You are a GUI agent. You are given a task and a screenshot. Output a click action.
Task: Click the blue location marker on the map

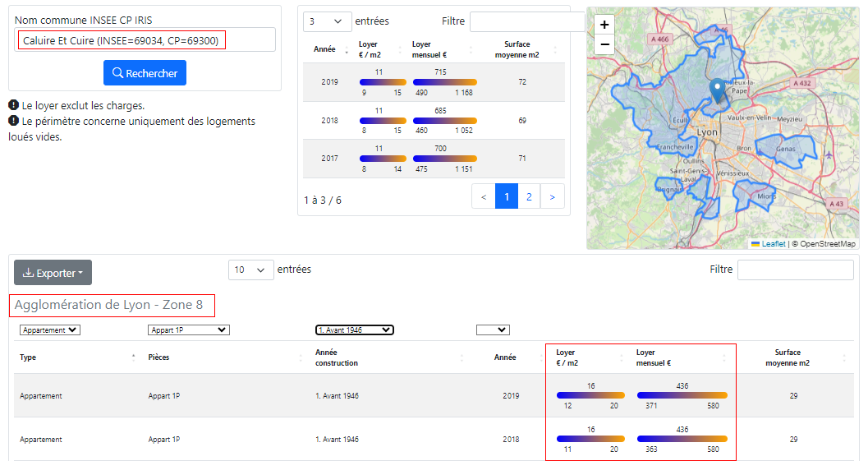tap(718, 90)
